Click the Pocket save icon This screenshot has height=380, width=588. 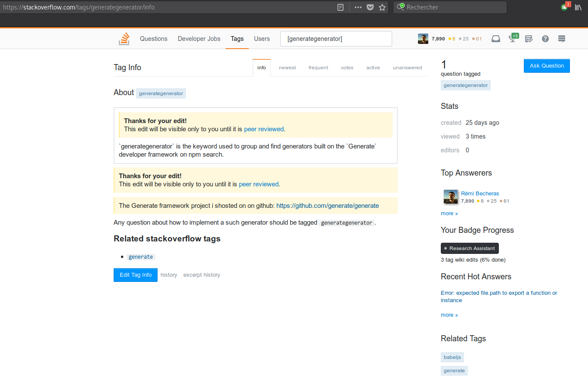tap(370, 7)
